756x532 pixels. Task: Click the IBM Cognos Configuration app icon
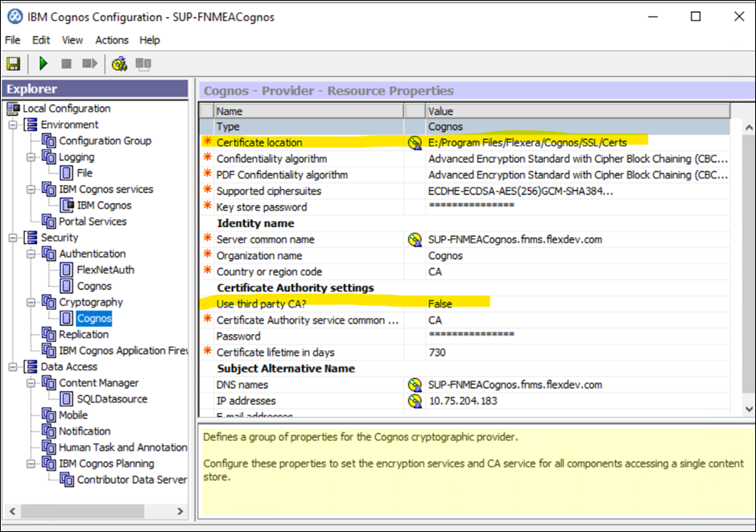(x=15, y=17)
